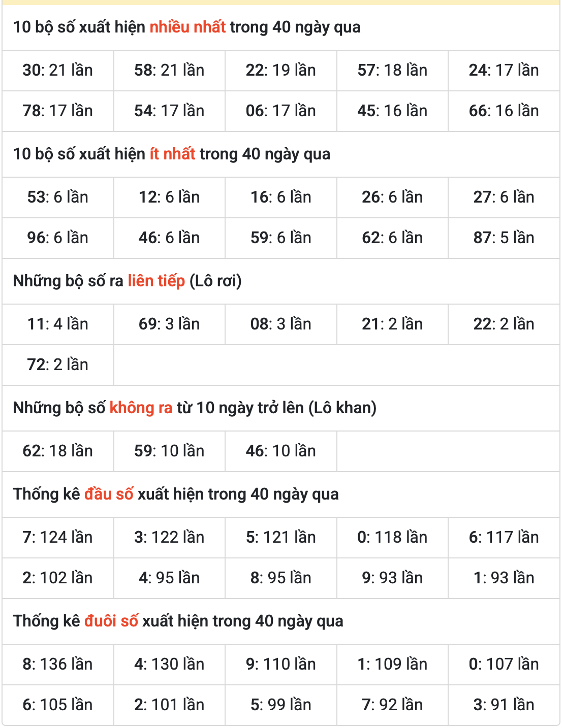Click the 'không ra' highlighted heading text
The image size is (564, 728).
(x=141, y=408)
